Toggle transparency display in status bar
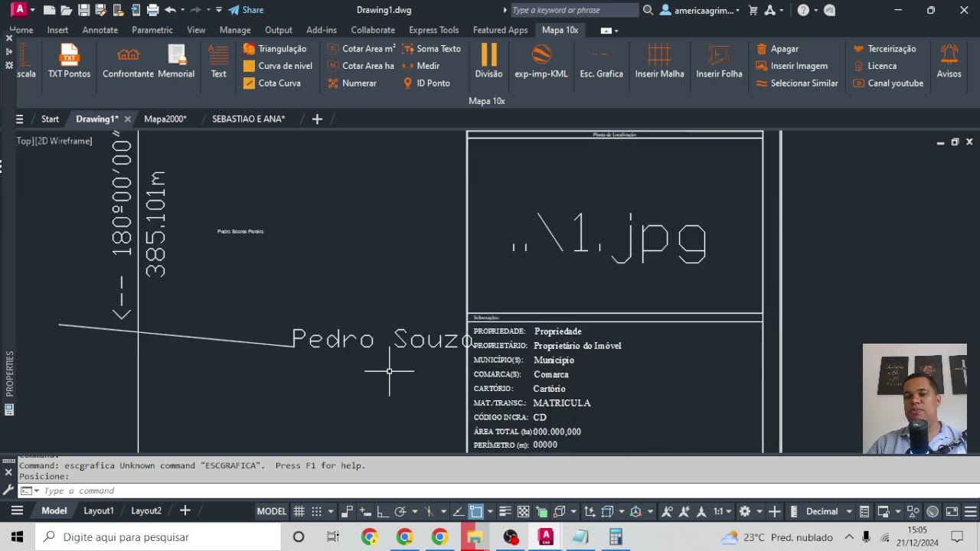 tap(524, 511)
